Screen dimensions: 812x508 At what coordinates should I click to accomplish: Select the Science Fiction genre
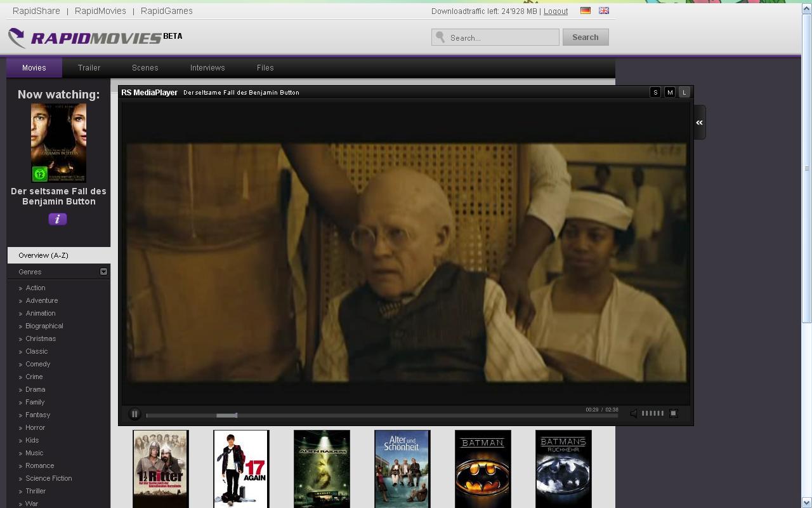49,478
